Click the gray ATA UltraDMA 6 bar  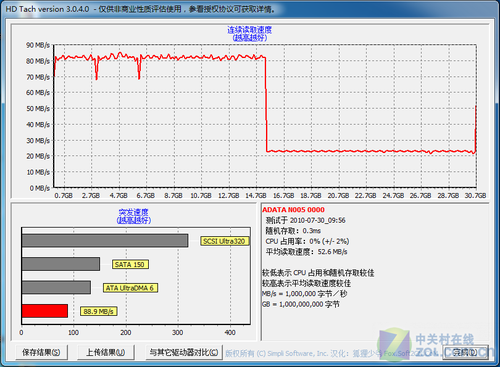[x=56, y=287]
